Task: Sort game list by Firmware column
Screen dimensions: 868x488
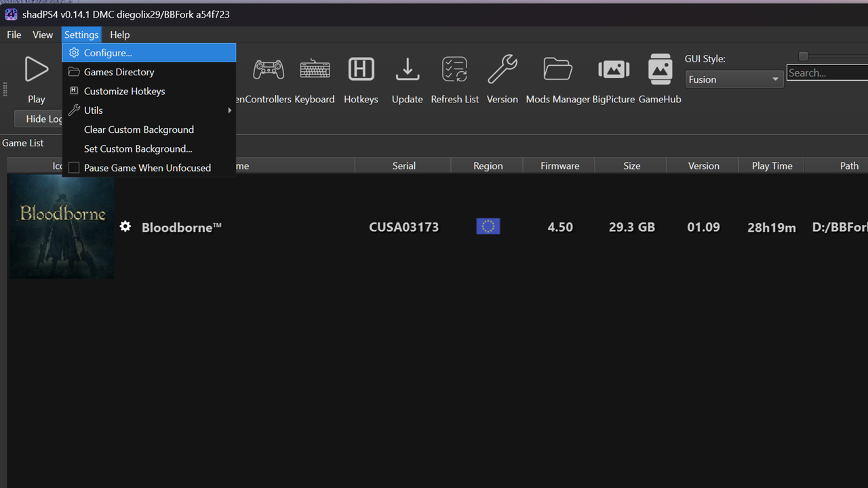Action: [x=559, y=166]
